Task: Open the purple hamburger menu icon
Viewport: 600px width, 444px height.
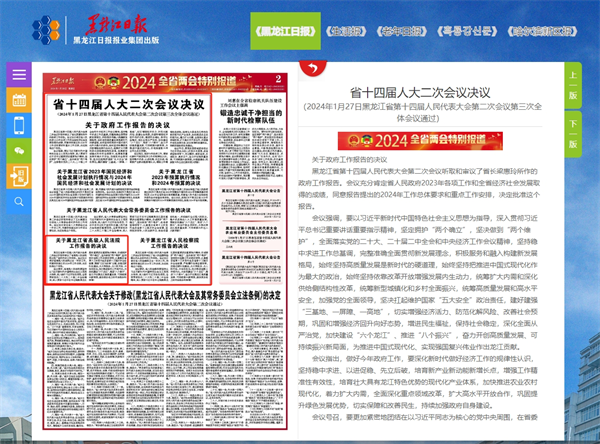Action: pyautogui.click(x=19, y=75)
